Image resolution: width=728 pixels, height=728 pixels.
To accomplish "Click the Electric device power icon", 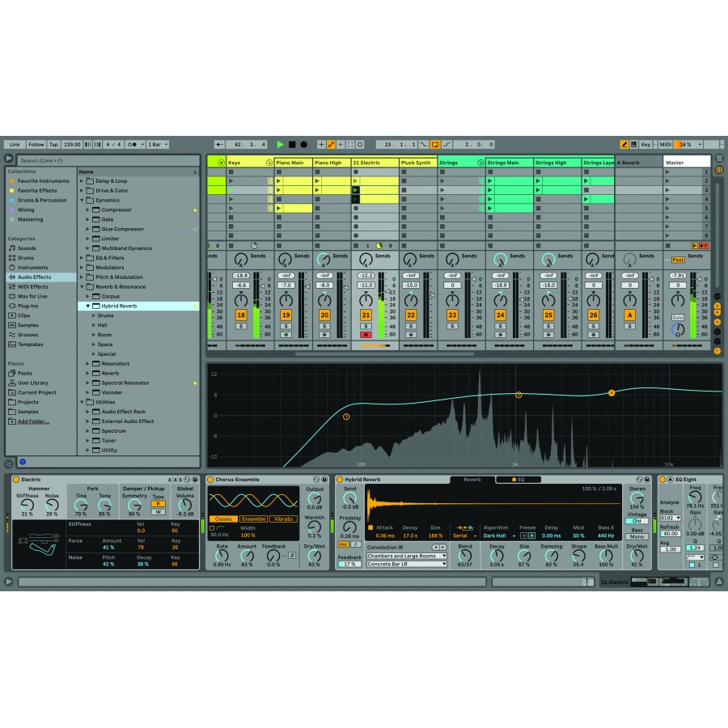I will (x=16, y=480).
